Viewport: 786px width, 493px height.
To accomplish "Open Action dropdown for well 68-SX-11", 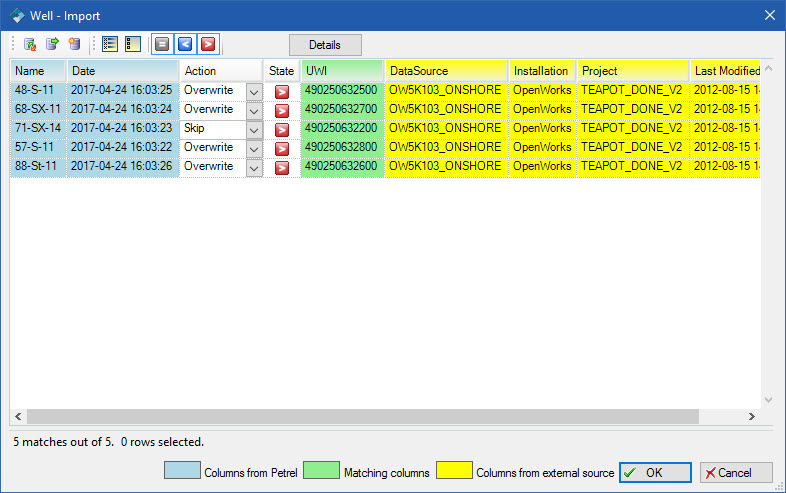I will tap(254, 111).
